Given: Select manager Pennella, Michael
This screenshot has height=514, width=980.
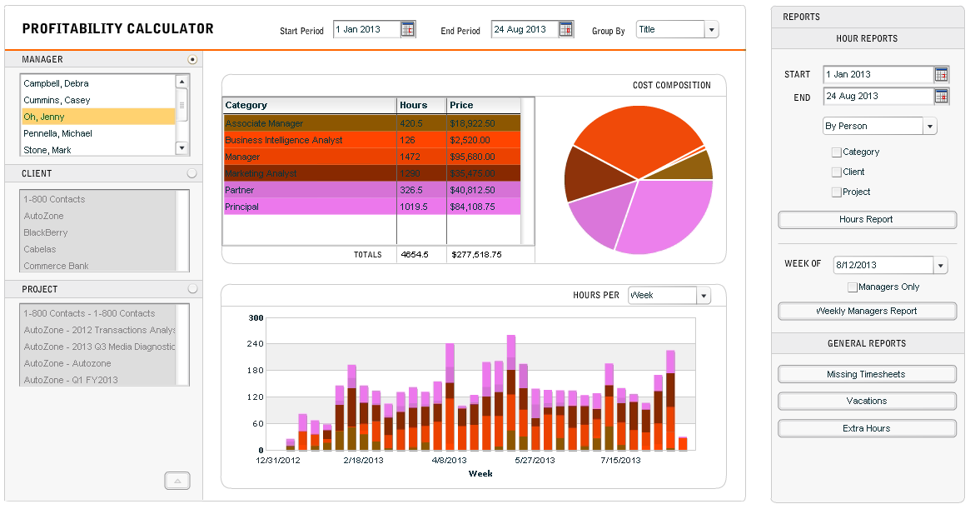Looking at the screenshot, I should click(x=99, y=133).
